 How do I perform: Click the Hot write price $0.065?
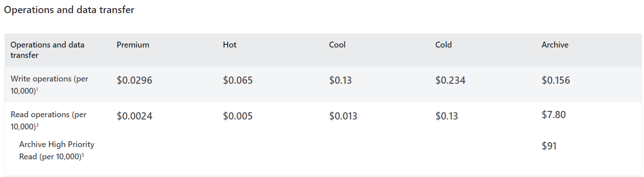point(238,81)
